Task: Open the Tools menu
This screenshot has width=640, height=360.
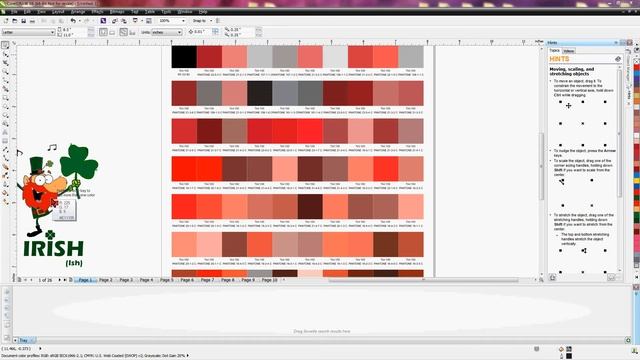Action: pos(166,12)
